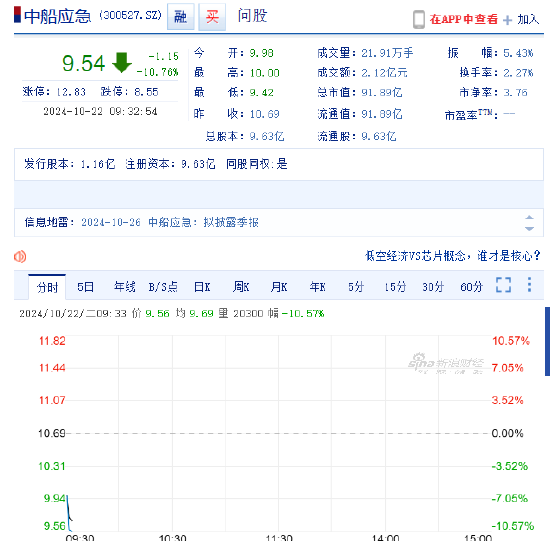
Task: Click the 振幅 value 5.43%
Action: 518,53
